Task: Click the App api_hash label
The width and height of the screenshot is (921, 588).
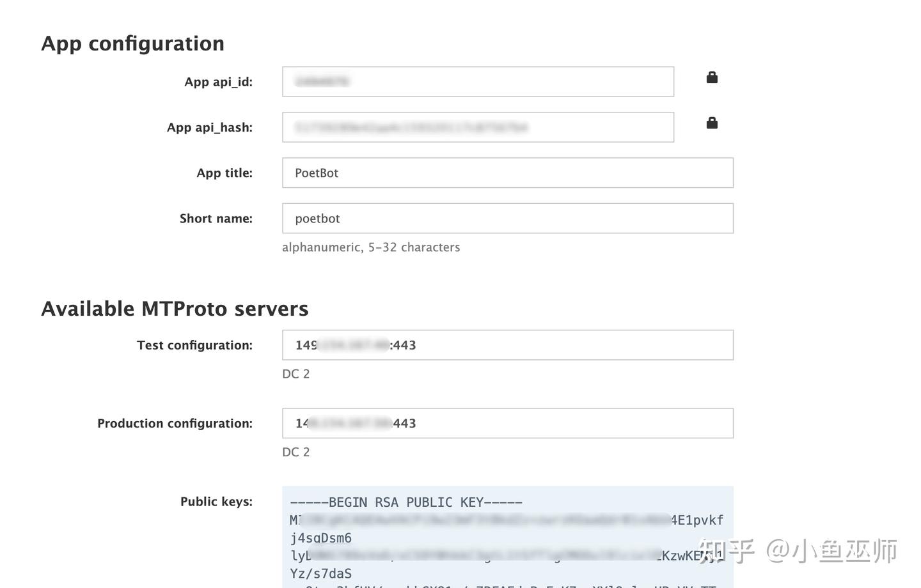Action: click(209, 127)
